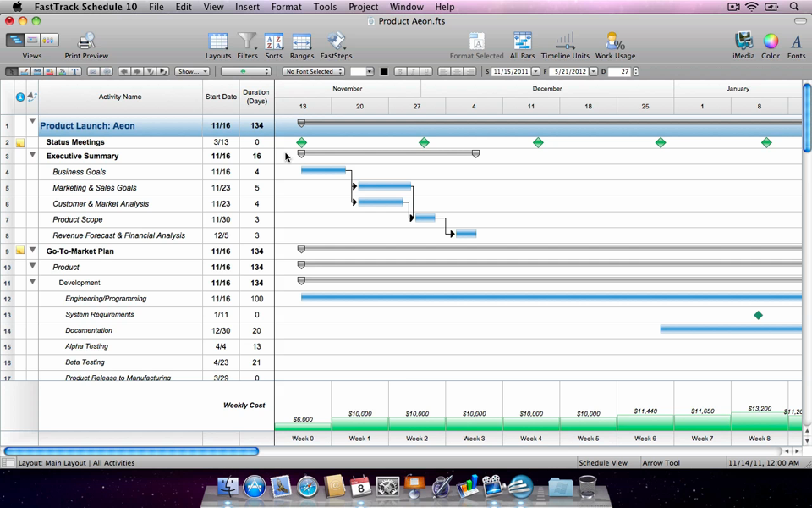
Task: Click the Format Selected icon
Action: click(476, 41)
